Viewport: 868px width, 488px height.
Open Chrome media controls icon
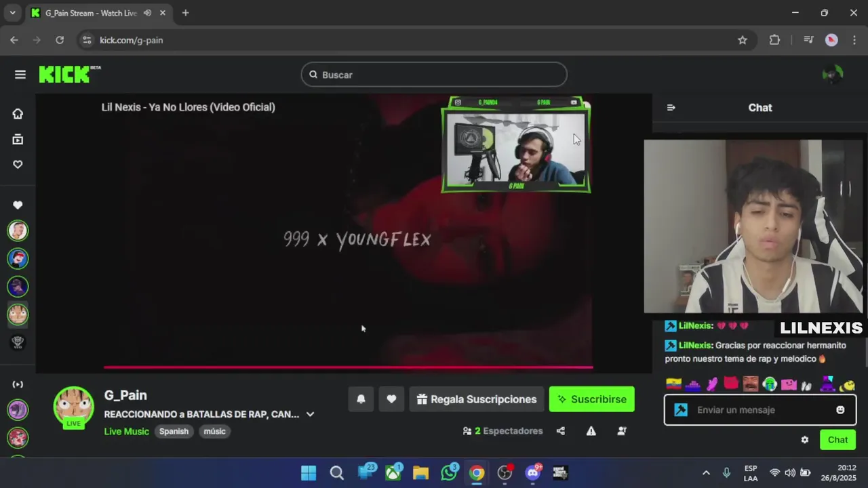(x=808, y=40)
